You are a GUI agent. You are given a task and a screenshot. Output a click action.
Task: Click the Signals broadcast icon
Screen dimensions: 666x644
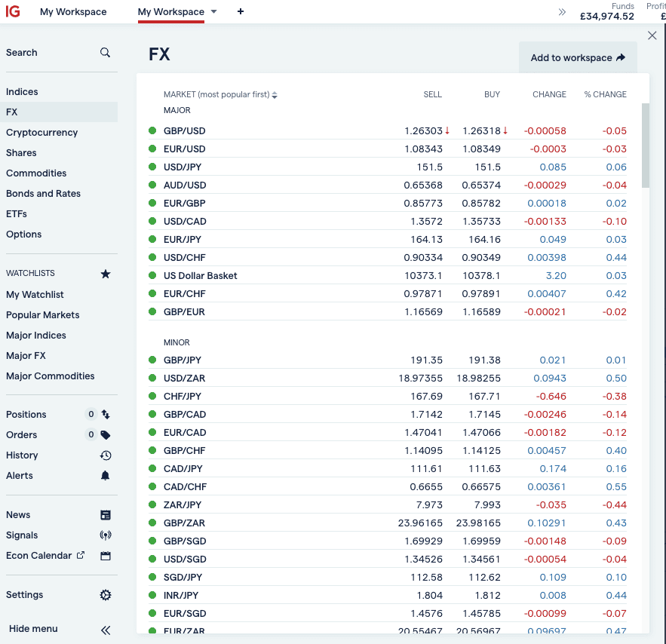[x=106, y=535]
